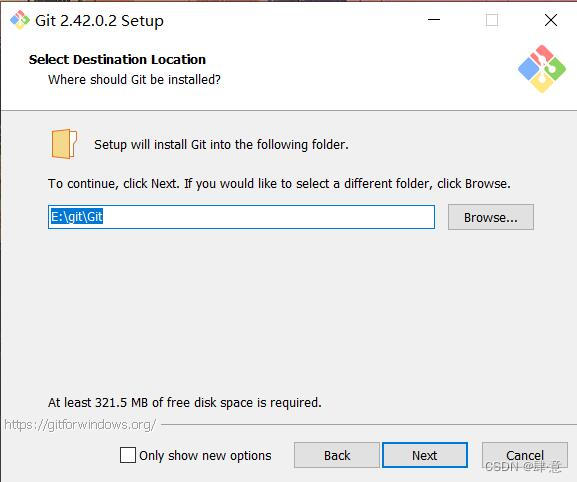Cancel the Git installation

(x=525, y=455)
